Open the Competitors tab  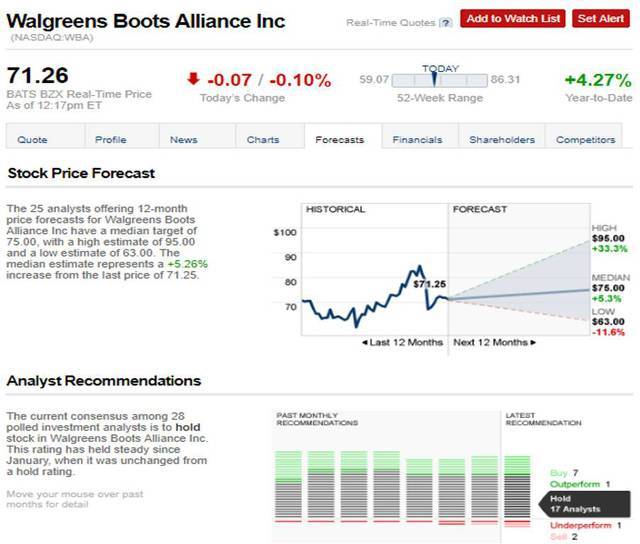[x=585, y=140]
